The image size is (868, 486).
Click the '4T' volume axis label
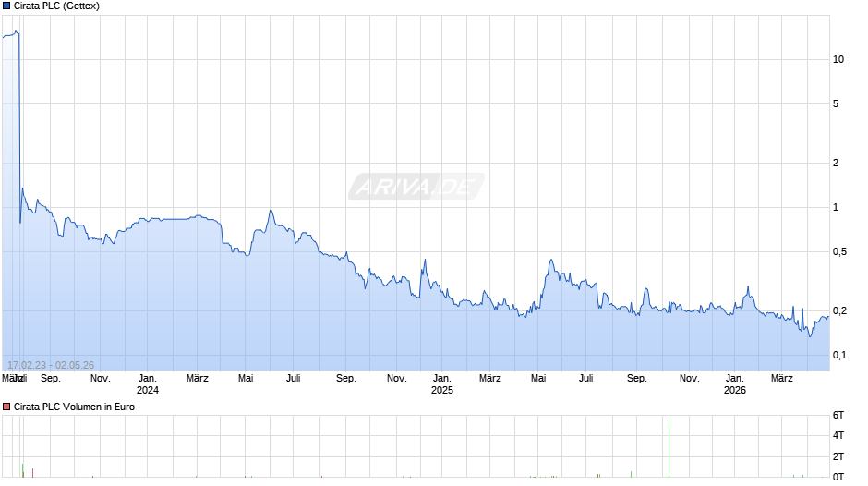click(838, 435)
